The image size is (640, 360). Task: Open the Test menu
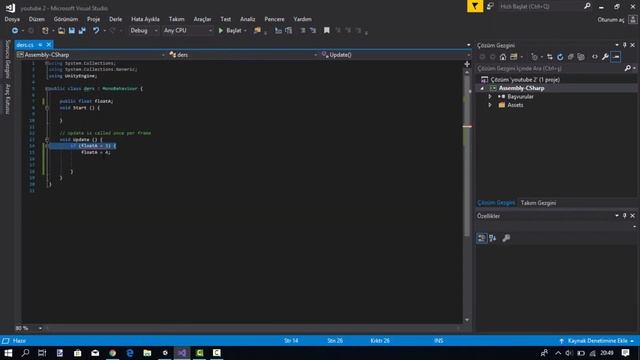pyautogui.click(x=226, y=19)
